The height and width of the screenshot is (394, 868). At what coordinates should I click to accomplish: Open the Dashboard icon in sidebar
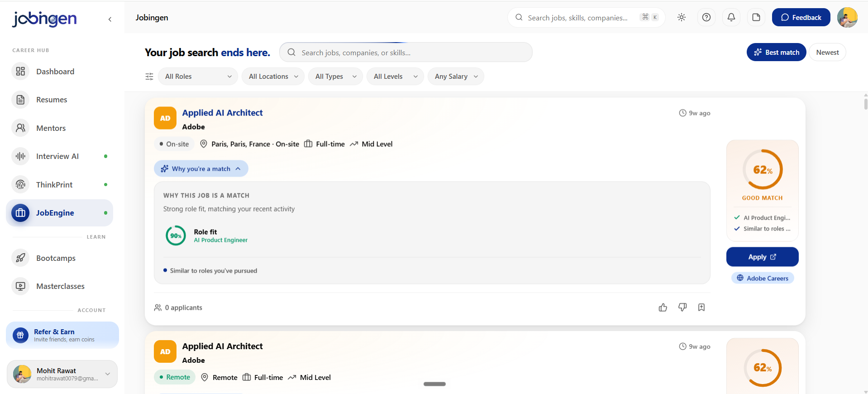click(20, 72)
